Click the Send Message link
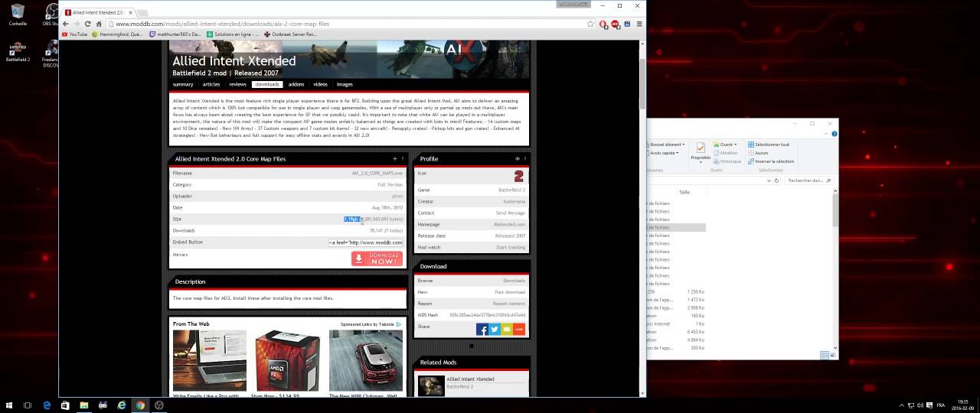The height and width of the screenshot is (413, 980). [x=510, y=213]
